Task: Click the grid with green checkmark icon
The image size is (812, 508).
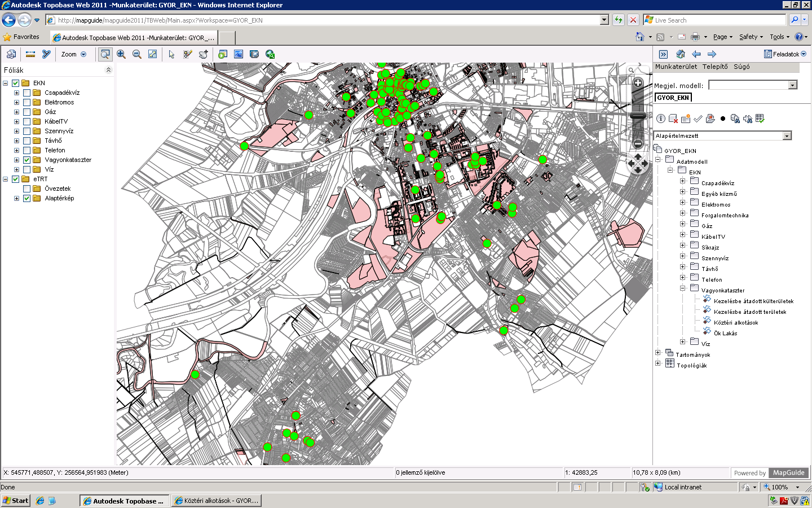Action: click(760, 119)
